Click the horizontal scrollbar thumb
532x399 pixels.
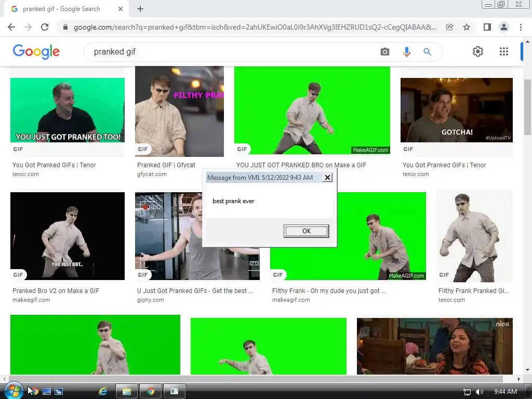pos(256,379)
